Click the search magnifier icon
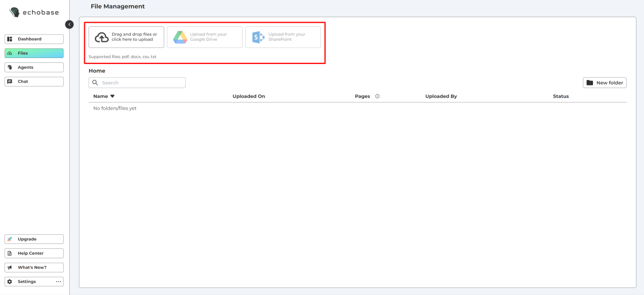 pyautogui.click(x=95, y=83)
